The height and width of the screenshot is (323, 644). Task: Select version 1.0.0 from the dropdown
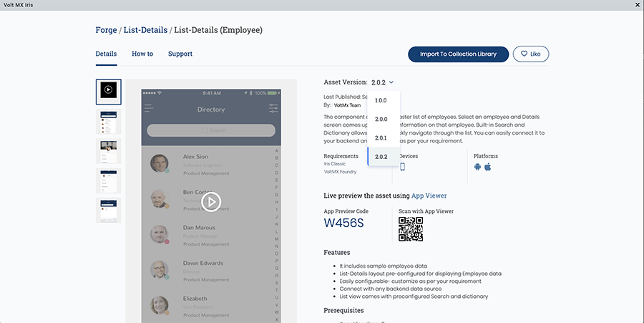[x=381, y=100]
